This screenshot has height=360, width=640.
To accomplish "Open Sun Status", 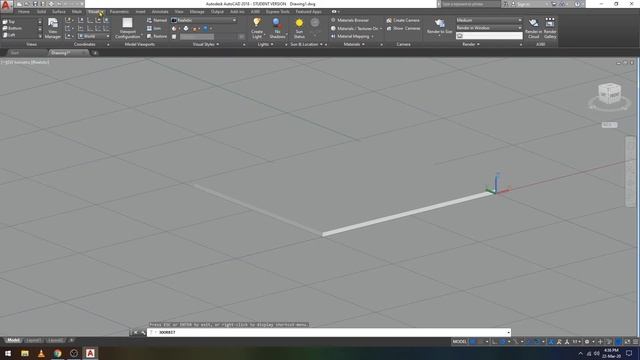I will pyautogui.click(x=299, y=28).
